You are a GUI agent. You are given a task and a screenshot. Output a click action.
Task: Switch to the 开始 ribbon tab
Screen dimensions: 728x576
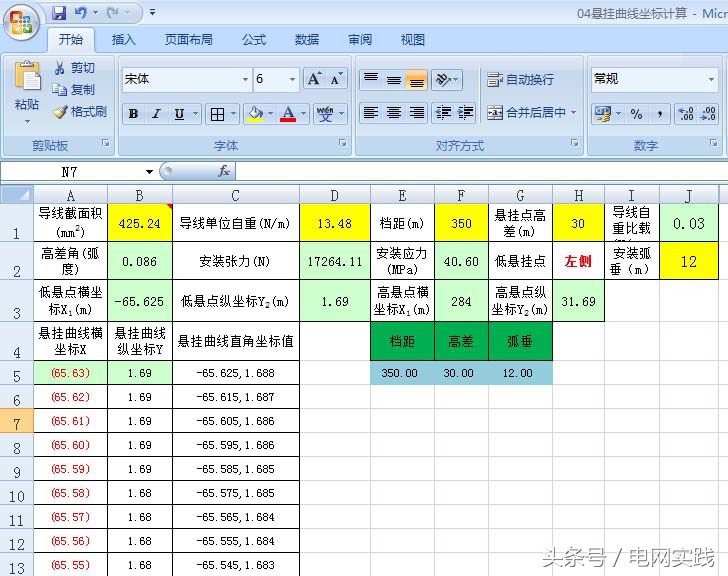[71, 40]
